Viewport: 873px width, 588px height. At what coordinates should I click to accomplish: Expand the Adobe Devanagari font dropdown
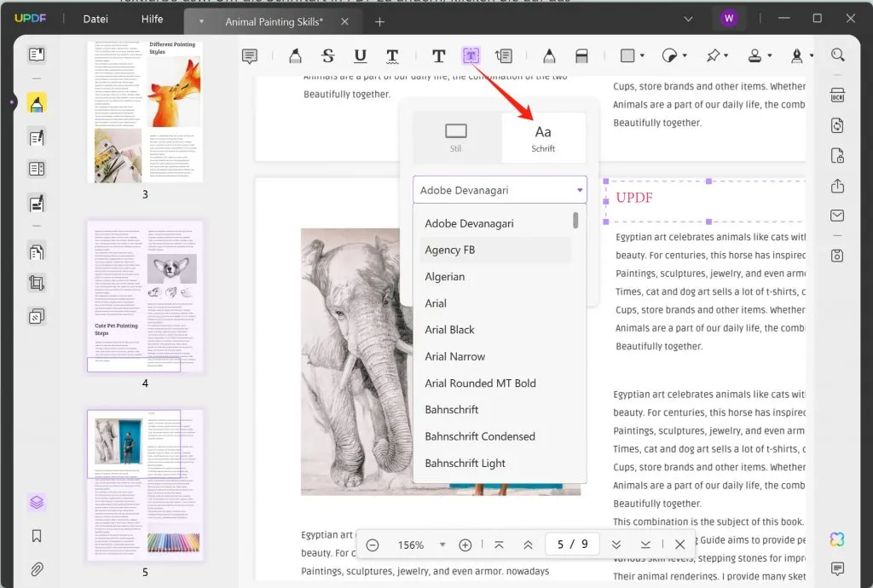581,190
